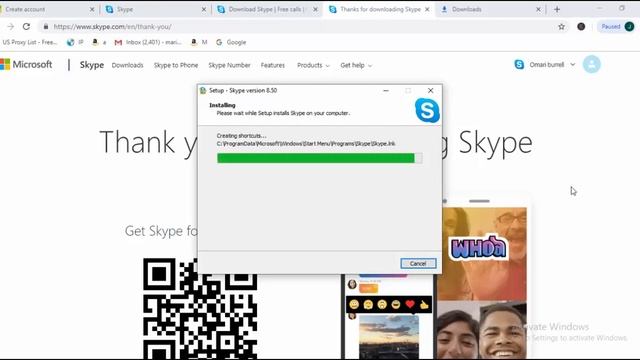Expand the Get help dropdown

pyautogui.click(x=356, y=65)
